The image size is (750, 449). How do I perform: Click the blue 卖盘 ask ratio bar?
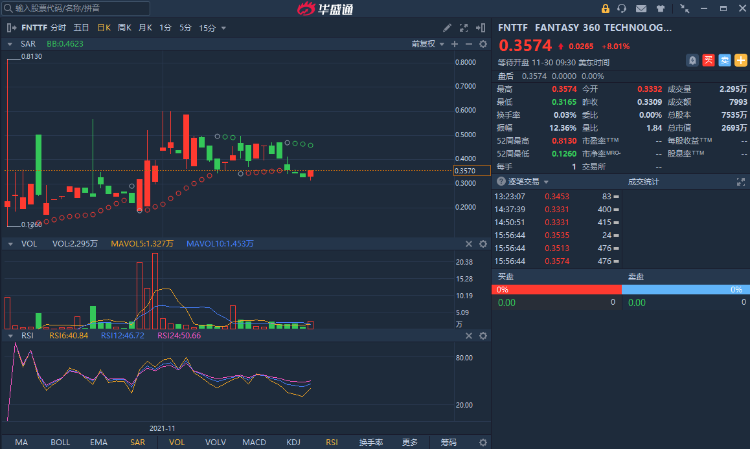tap(686, 289)
